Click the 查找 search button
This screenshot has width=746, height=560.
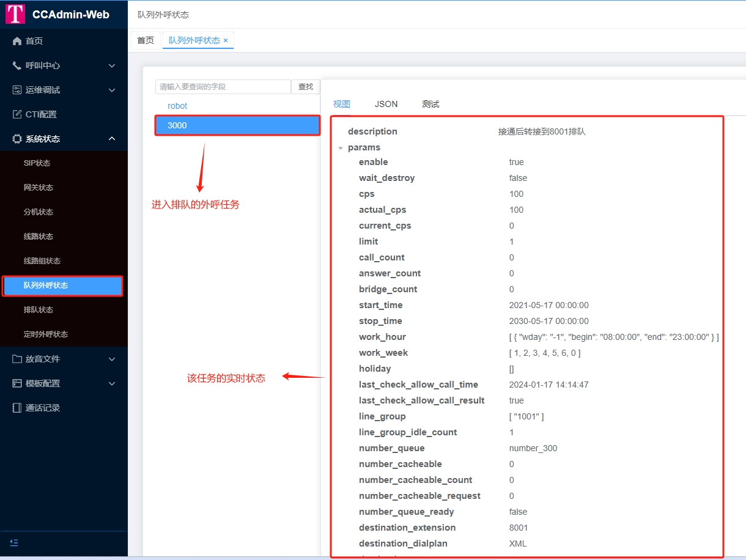(305, 87)
